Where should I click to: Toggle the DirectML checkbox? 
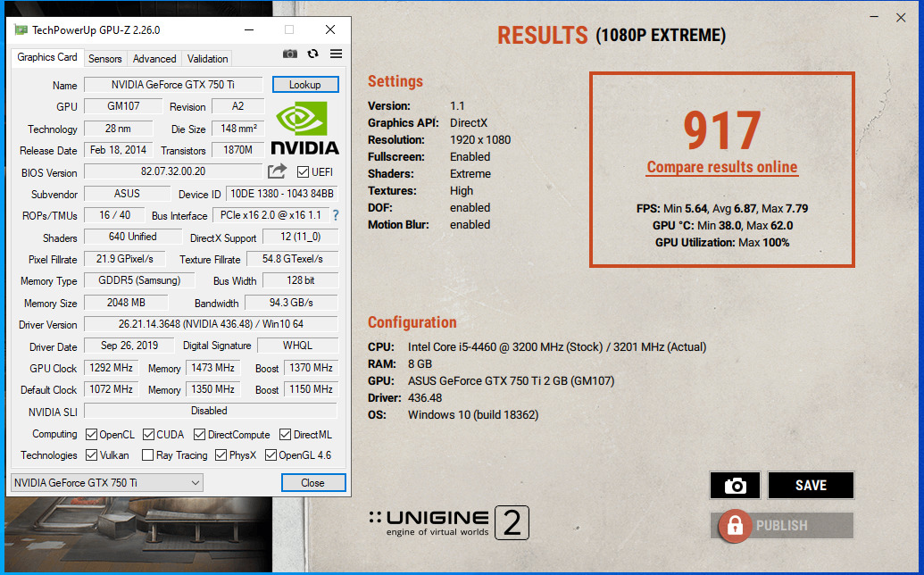coord(285,435)
